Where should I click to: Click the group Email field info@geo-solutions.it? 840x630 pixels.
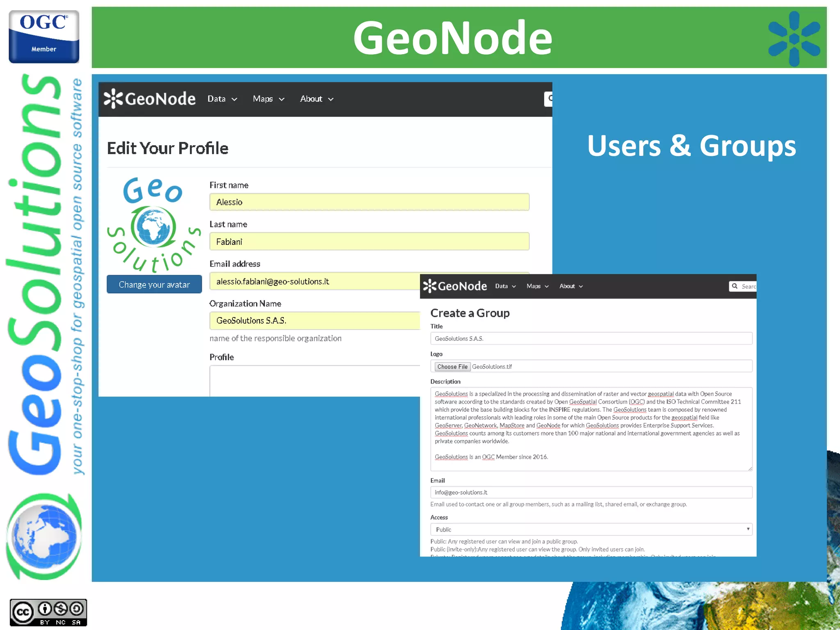(591, 492)
